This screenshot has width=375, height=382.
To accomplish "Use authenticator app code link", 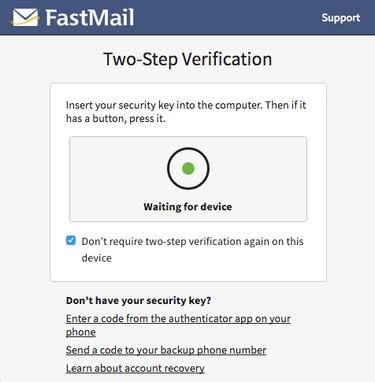I will (178, 325).
